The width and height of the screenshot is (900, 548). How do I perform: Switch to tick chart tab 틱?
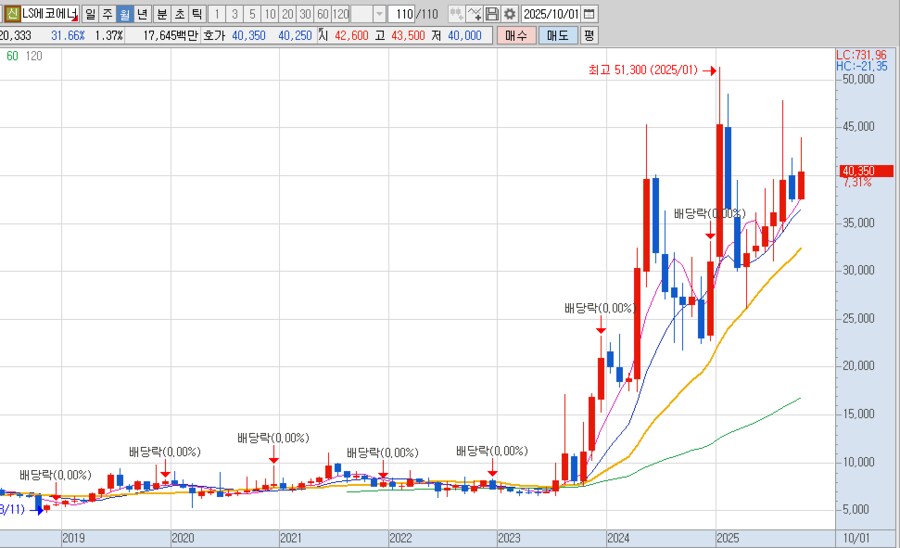(x=196, y=14)
